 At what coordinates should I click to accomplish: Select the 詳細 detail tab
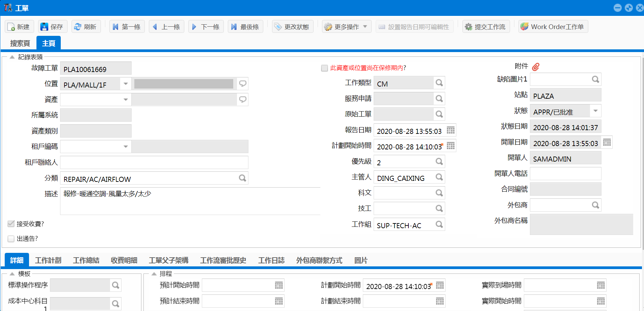(x=17, y=260)
